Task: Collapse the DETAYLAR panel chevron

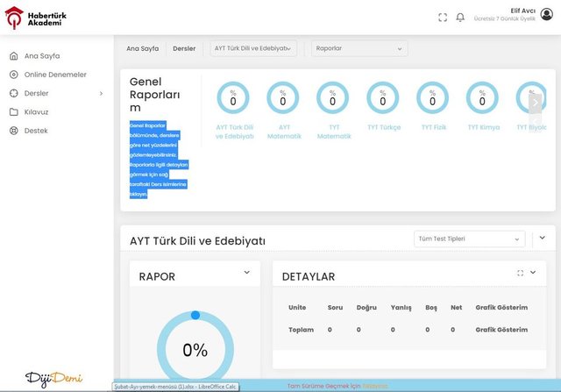Action: (x=533, y=274)
